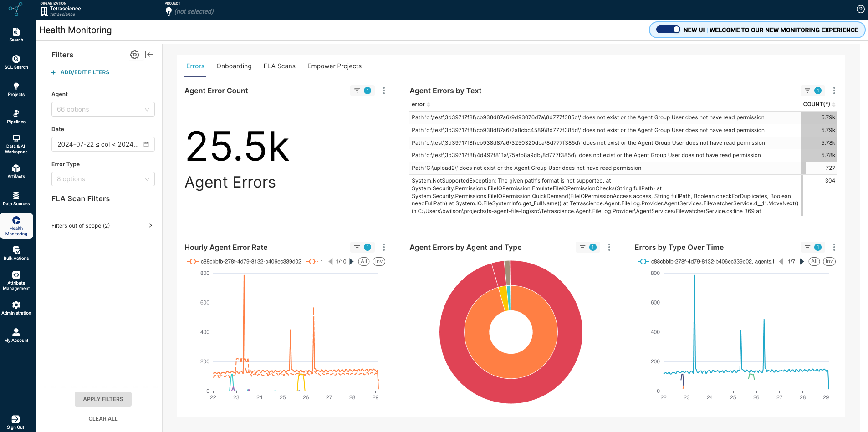Open SQL Search in the sidebar
The height and width of the screenshot is (432, 868).
pyautogui.click(x=16, y=62)
